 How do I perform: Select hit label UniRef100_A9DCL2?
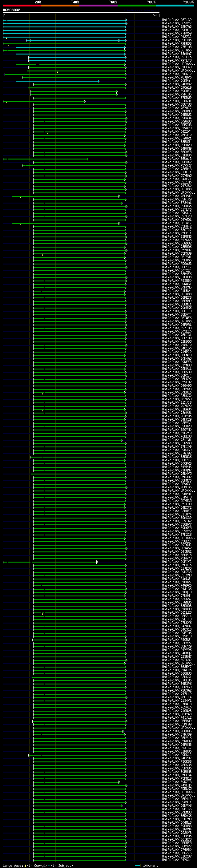point(176,755)
